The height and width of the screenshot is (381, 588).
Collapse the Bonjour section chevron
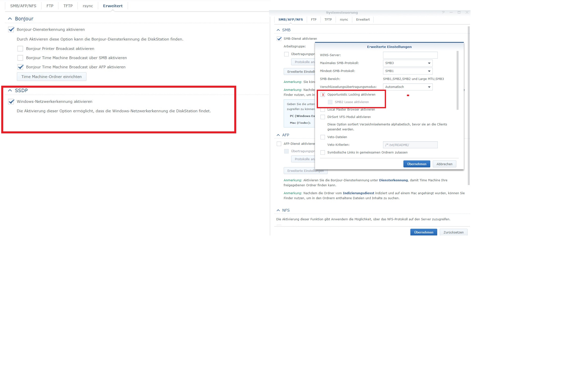(10, 19)
